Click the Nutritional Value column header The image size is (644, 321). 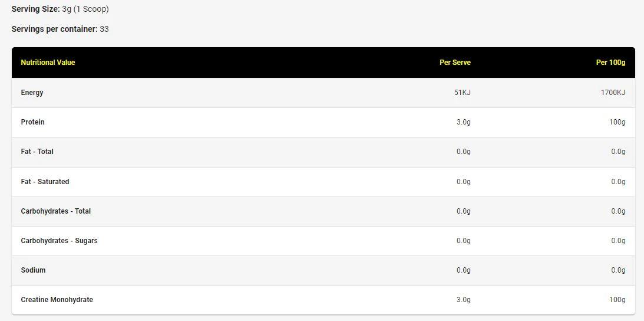(x=48, y=63)
